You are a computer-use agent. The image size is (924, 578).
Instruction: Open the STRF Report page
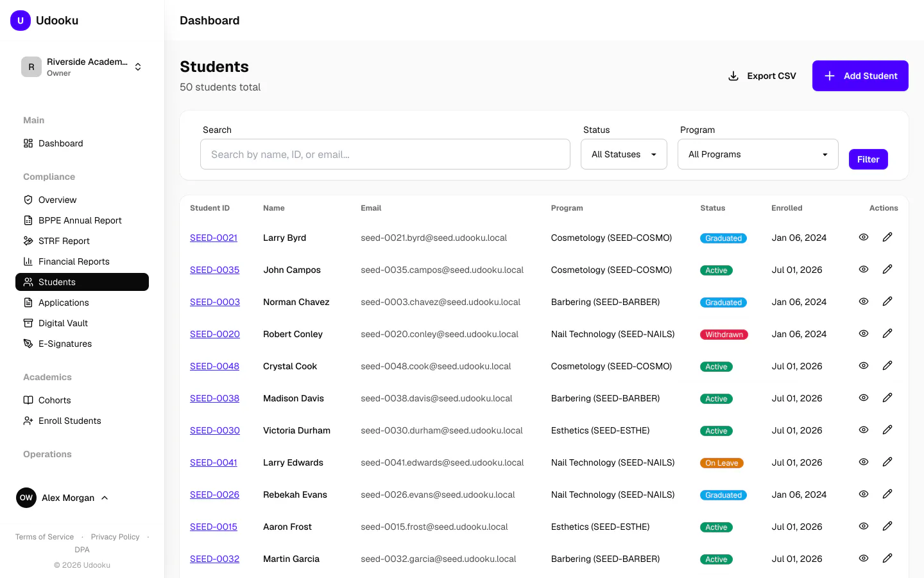coord(82,241)
